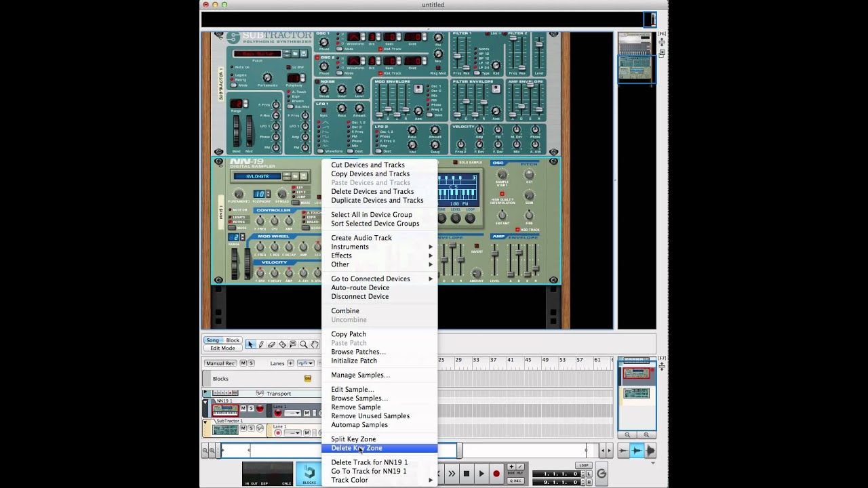The width and height of the screenshot is (868, 488).
Task: Click the Subtractor browse patch folder icon
Action: click(x=296, y=54)
